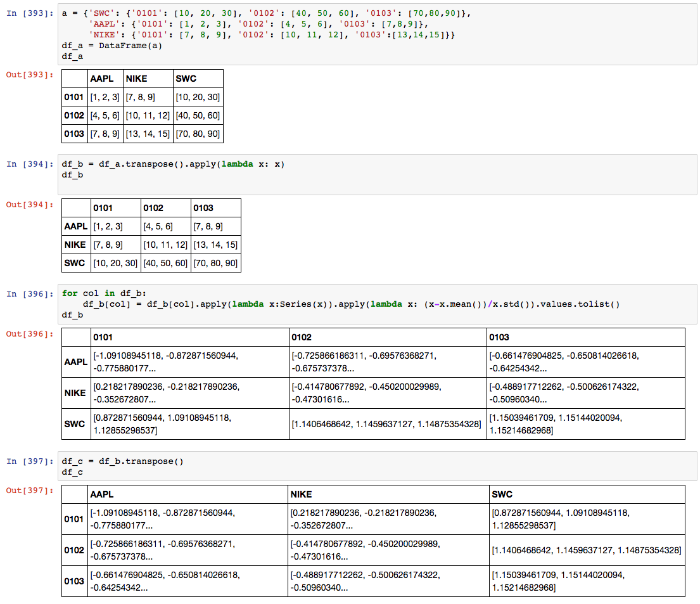Click NIKE row label in Out[394] table
This screenshot has width=700, height=604.
(76, 245)
